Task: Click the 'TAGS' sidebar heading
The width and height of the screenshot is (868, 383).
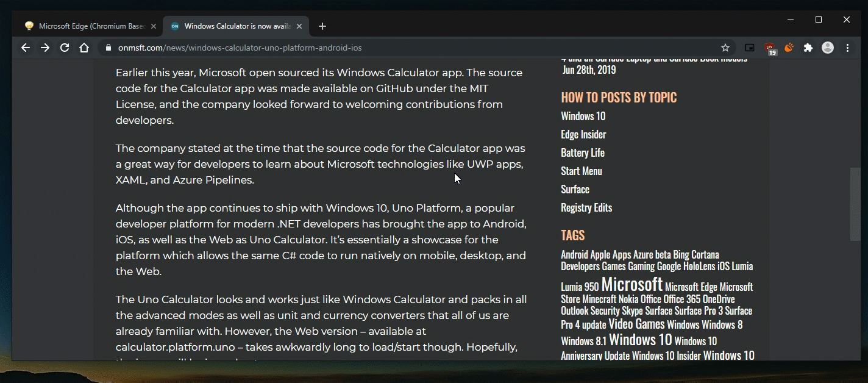Action: [573, 235]
